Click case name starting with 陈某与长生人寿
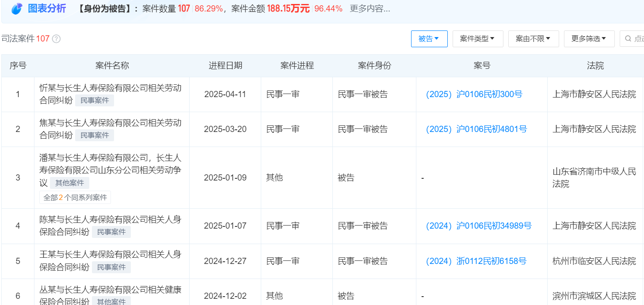Image resolution: width=644 pixels, height=305 pixels. point(111,226)
